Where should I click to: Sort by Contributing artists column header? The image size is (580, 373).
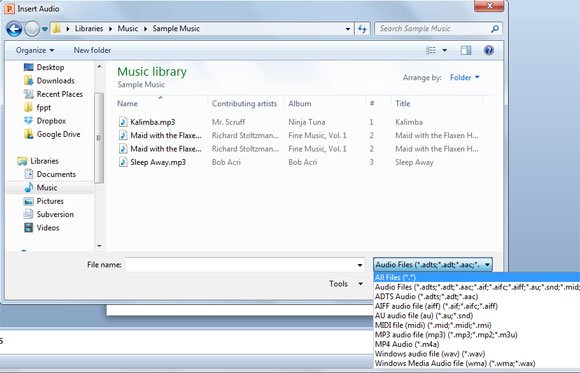[245, 104]
